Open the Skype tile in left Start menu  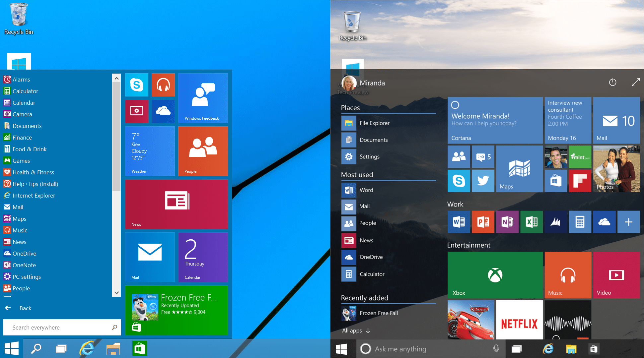point(137,85)
